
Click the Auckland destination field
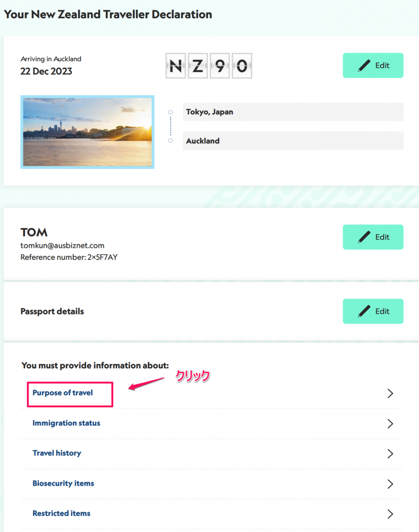293,141
